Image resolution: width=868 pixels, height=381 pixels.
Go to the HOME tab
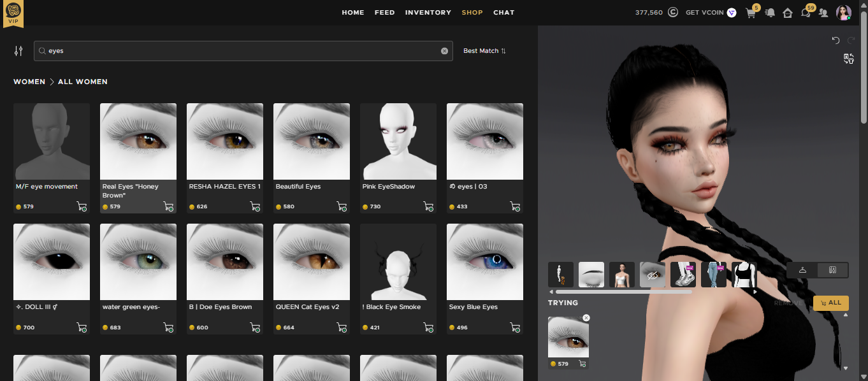point(353,13)
